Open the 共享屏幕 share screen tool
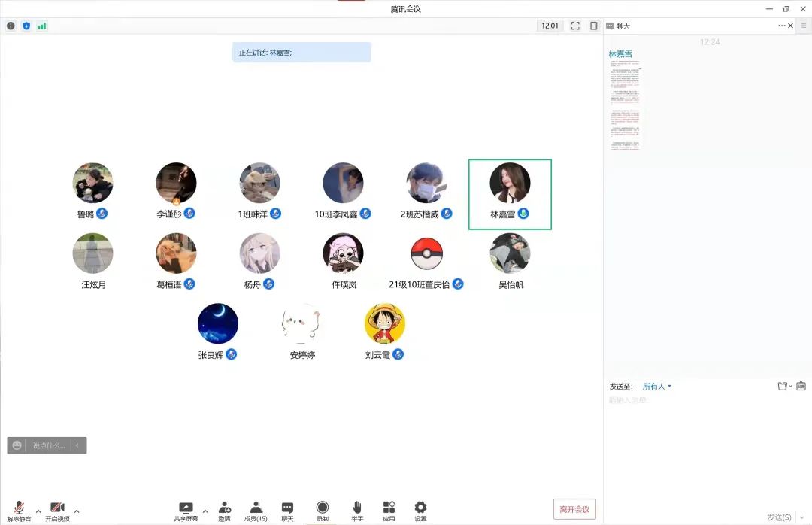Screen dimensions: 812x525 point(186,511)
